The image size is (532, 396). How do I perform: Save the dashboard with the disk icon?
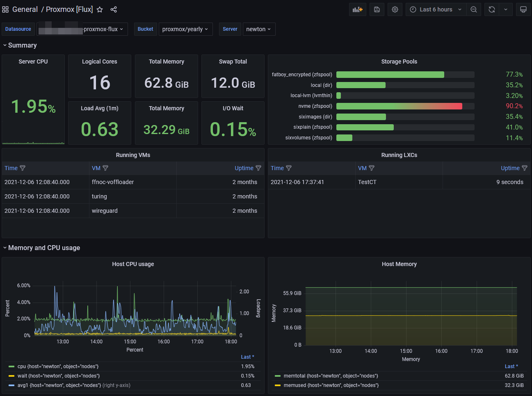tap(377, 9)
